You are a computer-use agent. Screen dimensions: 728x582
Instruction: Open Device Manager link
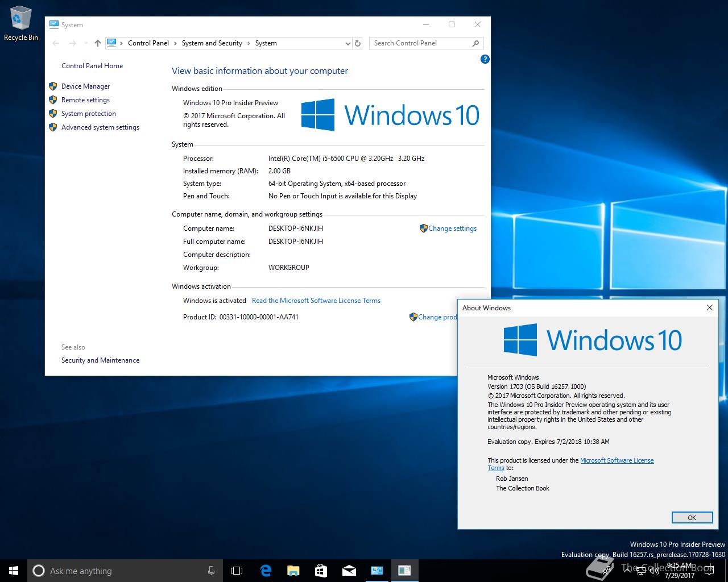85,86
